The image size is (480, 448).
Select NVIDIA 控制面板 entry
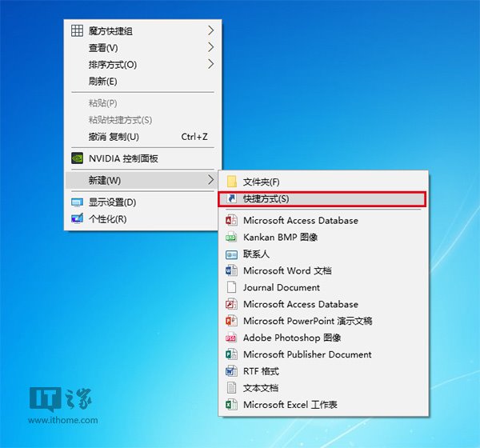pos(142,158)
